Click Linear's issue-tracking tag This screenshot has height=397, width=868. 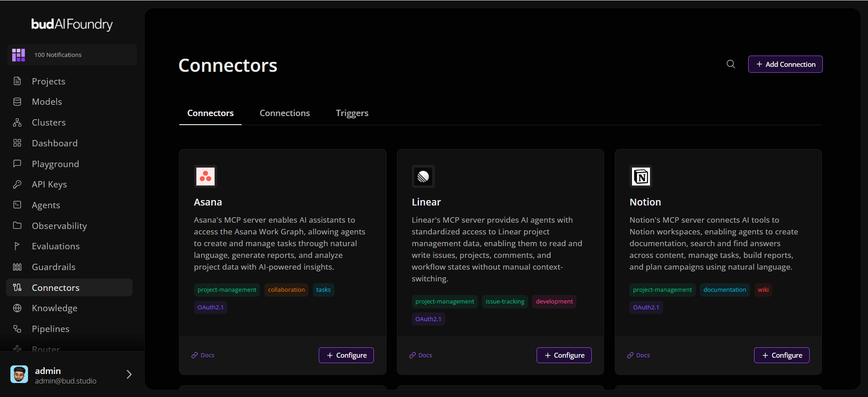tap(505, 301)
